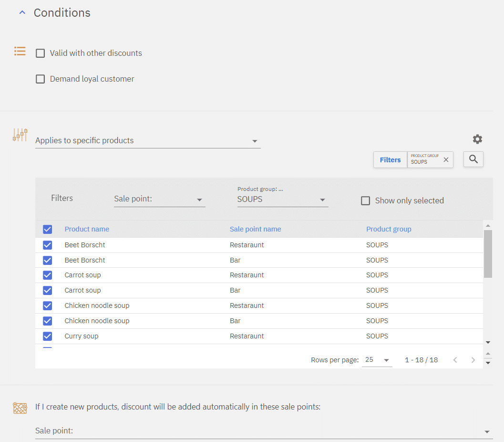Screen dimensions: 504x442
Task: Uncheck the select-all header checkbox
Action: (x=47, y=229)
